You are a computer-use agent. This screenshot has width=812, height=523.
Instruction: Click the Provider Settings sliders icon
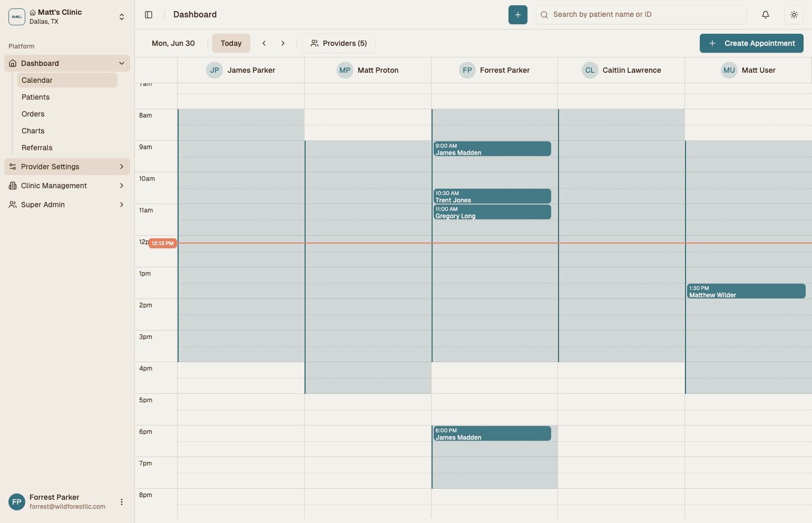12,167
